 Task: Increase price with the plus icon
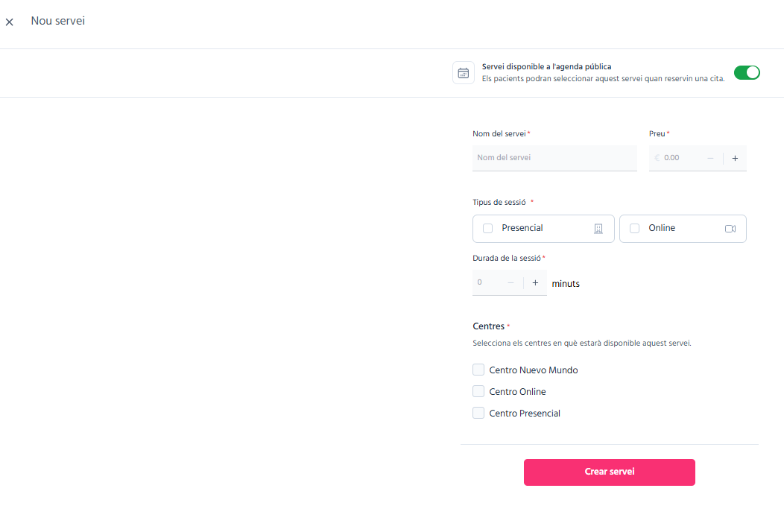coord(735,159)
